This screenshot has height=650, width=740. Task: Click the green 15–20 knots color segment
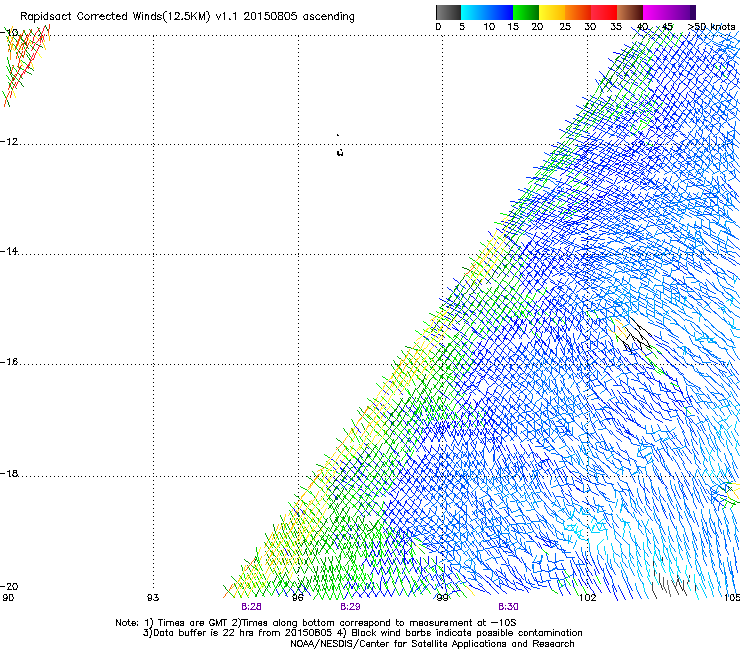pyautogui.click(x=526, y=12)
